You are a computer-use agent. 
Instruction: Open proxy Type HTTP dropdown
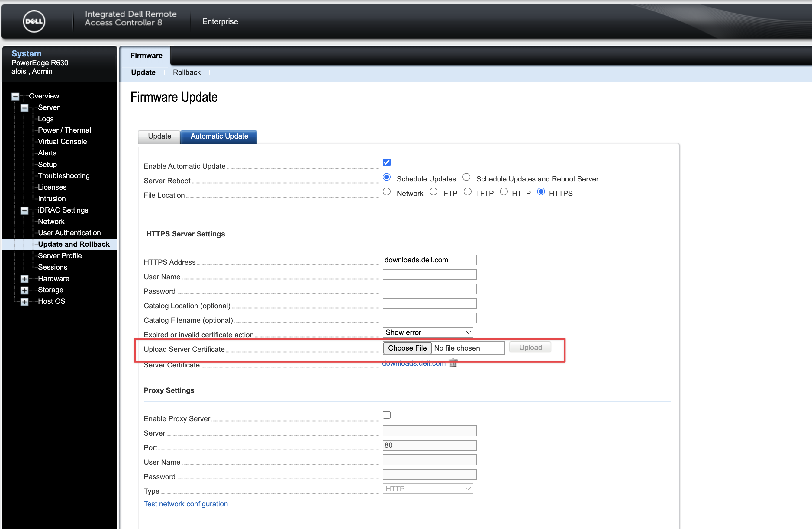428,489
